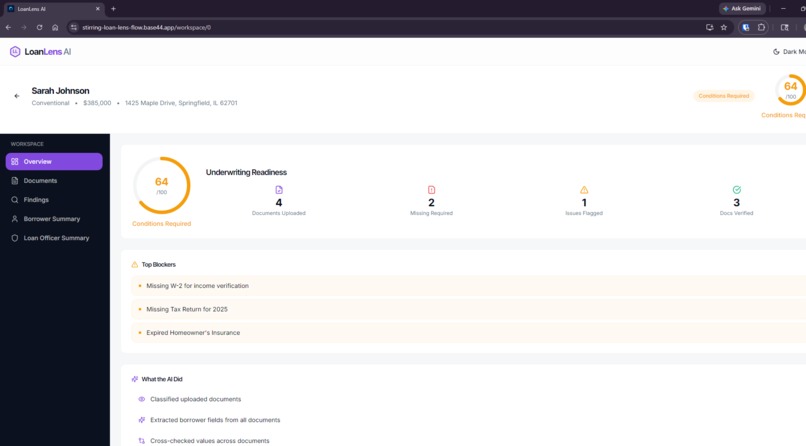Click the Ask Gemini button
Image resolution: width=806 pixels, height=446 pixels.
pos(742,9)
